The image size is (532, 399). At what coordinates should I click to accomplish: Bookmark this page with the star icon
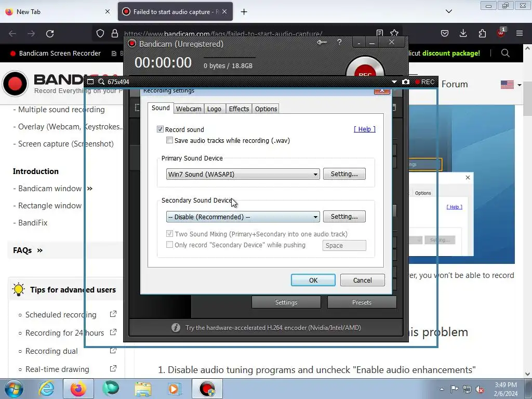(x=394, y=33)
